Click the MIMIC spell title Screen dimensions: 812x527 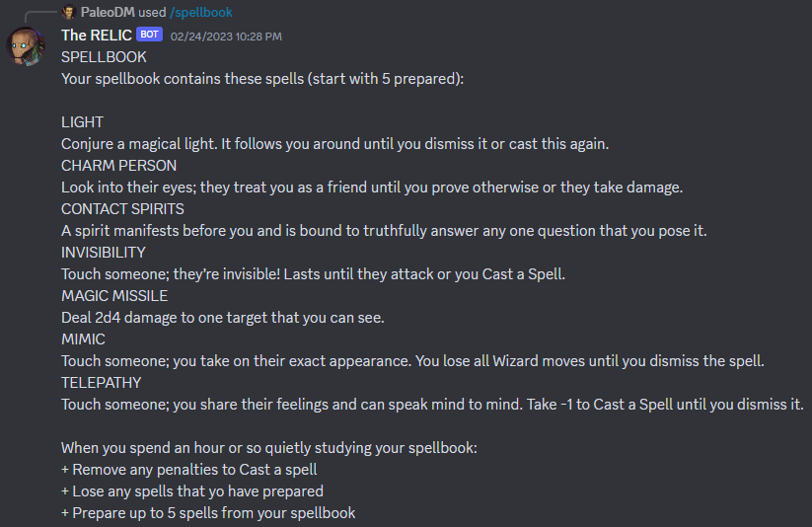pyautogui.click(x=84, y=339)
